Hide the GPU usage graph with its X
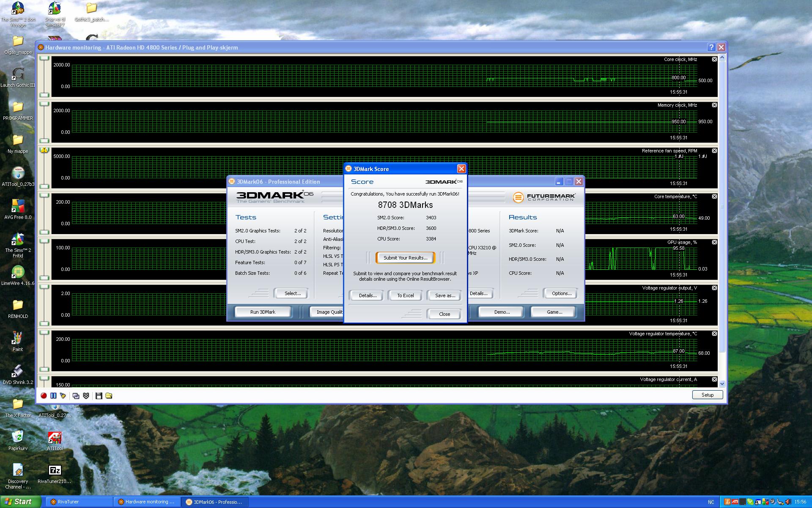 (714, 242)
